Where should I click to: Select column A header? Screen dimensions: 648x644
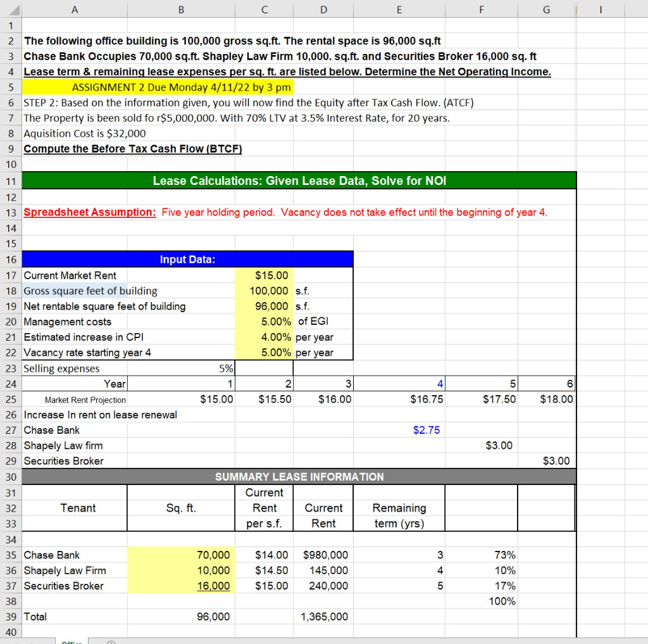coord(75,9)
